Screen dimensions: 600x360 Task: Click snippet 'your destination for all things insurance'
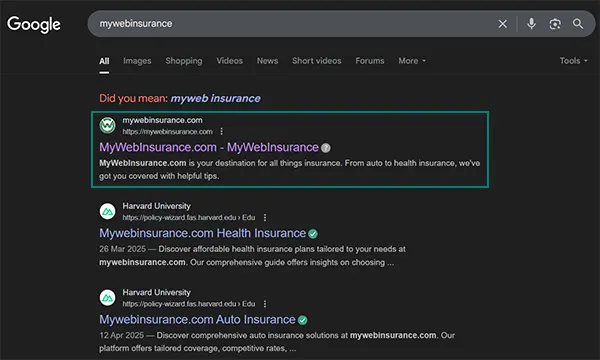pyautogui.click(x=269, y=163)
